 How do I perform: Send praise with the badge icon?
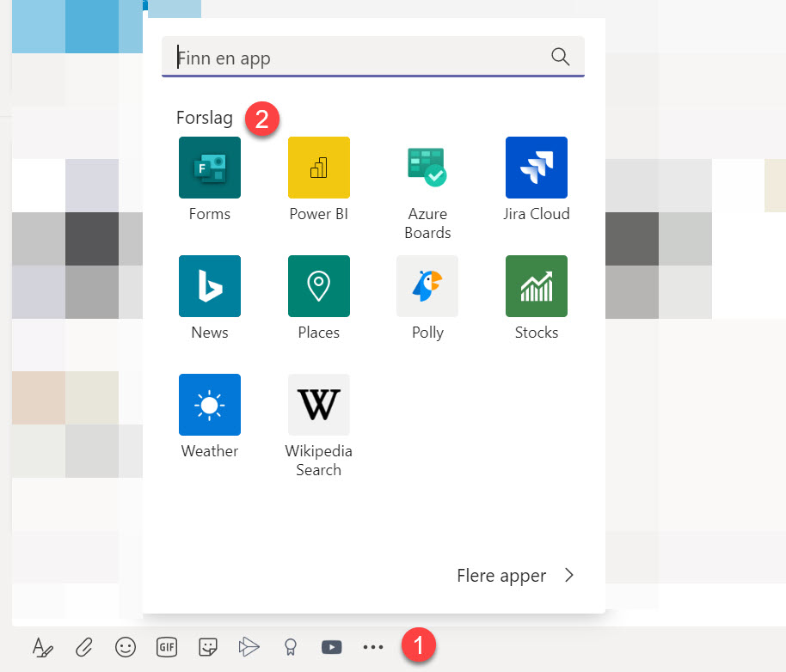(290, 647)
